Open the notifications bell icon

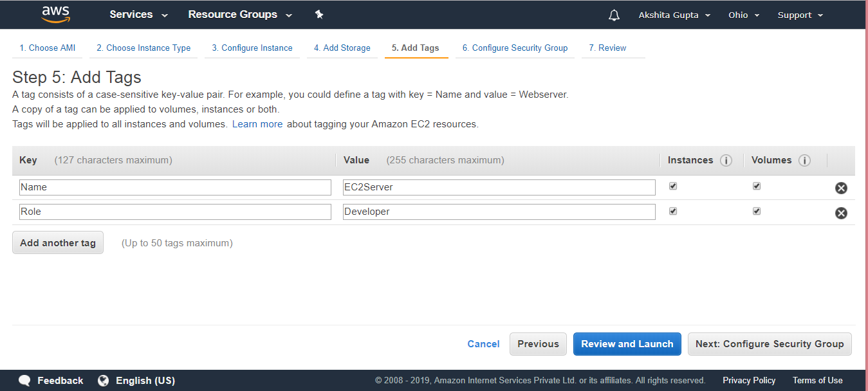pyautogui.click(x=614, y=15)
